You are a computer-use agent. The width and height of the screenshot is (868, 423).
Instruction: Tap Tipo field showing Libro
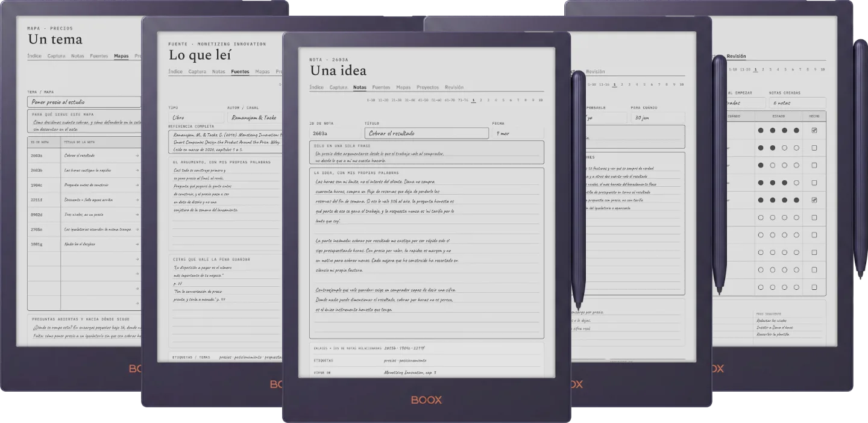196,117
